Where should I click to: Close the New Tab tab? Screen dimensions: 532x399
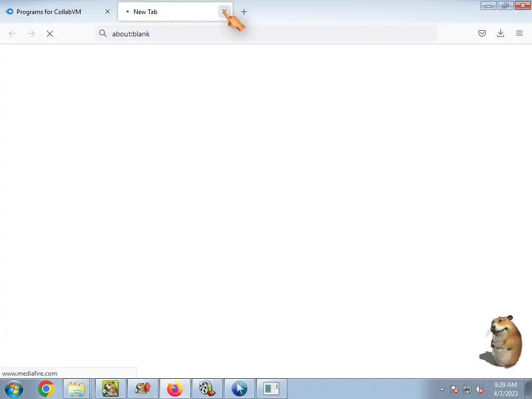pos(224,11)
